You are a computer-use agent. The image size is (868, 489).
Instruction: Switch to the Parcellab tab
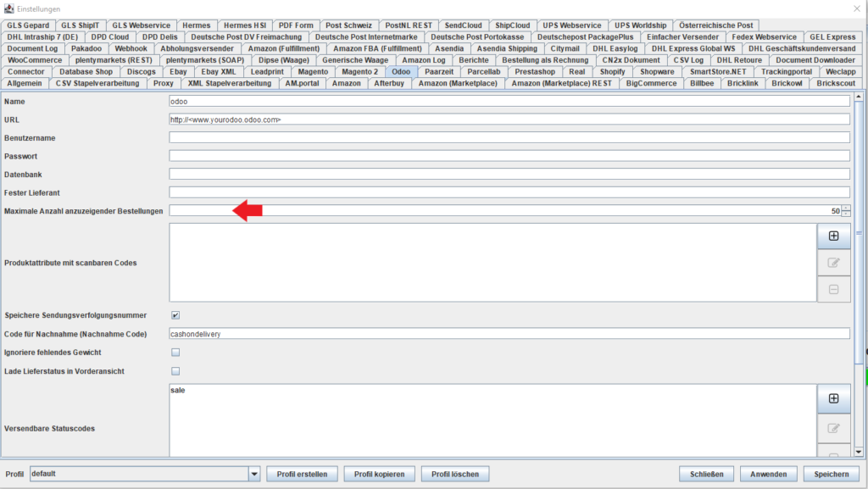point(484,72)
